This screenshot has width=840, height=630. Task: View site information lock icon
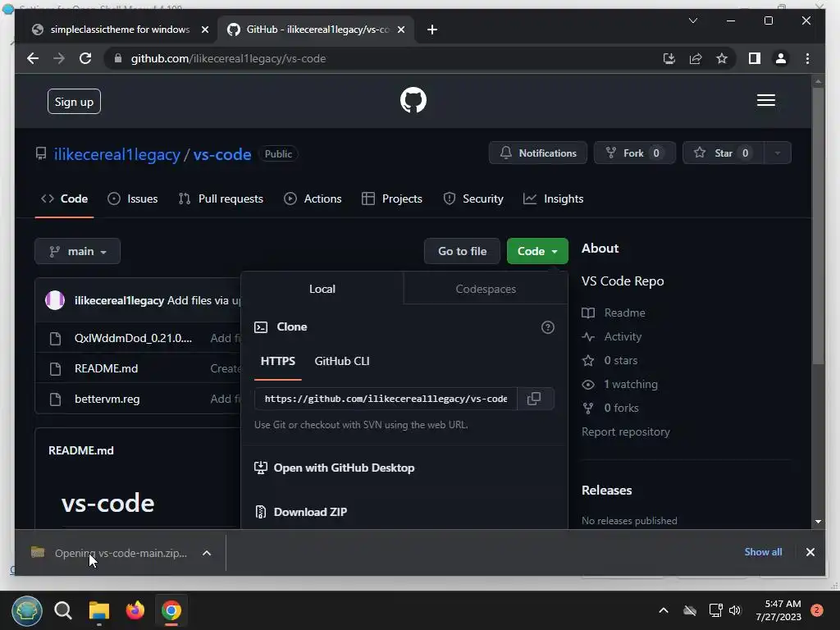pos(118,58)
